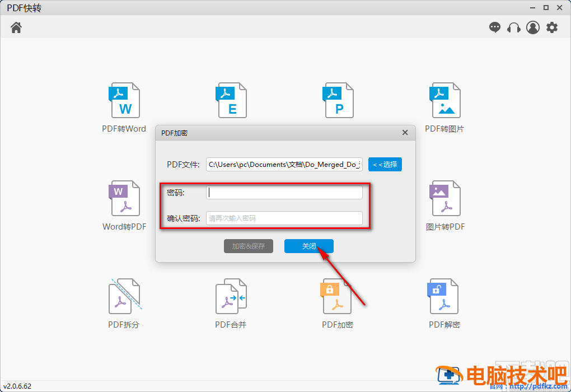Open the headset customer support icon
Viewport: 571px width, 392px height.
[513, 27]
